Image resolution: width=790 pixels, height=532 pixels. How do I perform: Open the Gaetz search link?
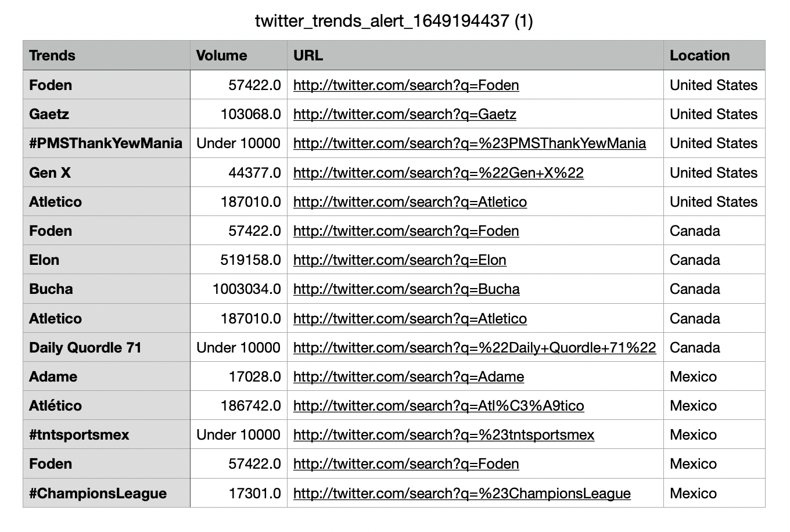click(404, 114)
